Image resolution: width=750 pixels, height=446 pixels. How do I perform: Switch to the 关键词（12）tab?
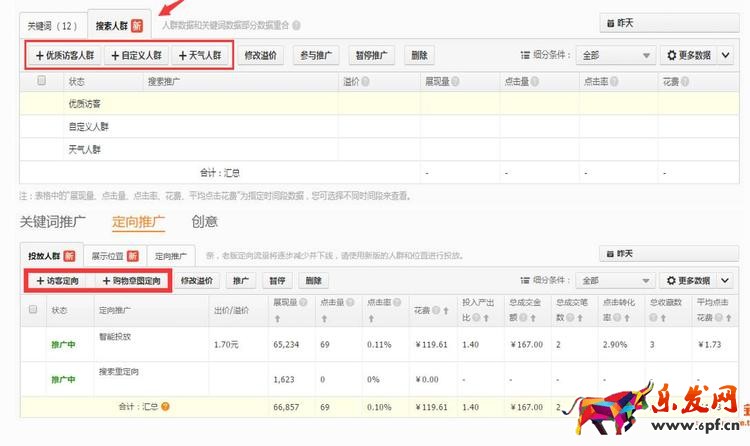pos(52,23)
